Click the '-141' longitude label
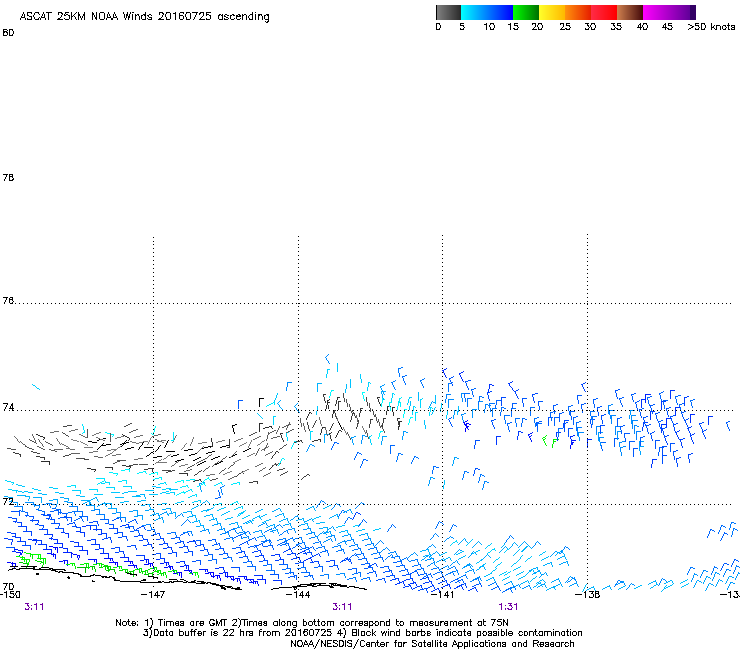The width and height of the screenshot is (740, 650). [x=443, y=594]
